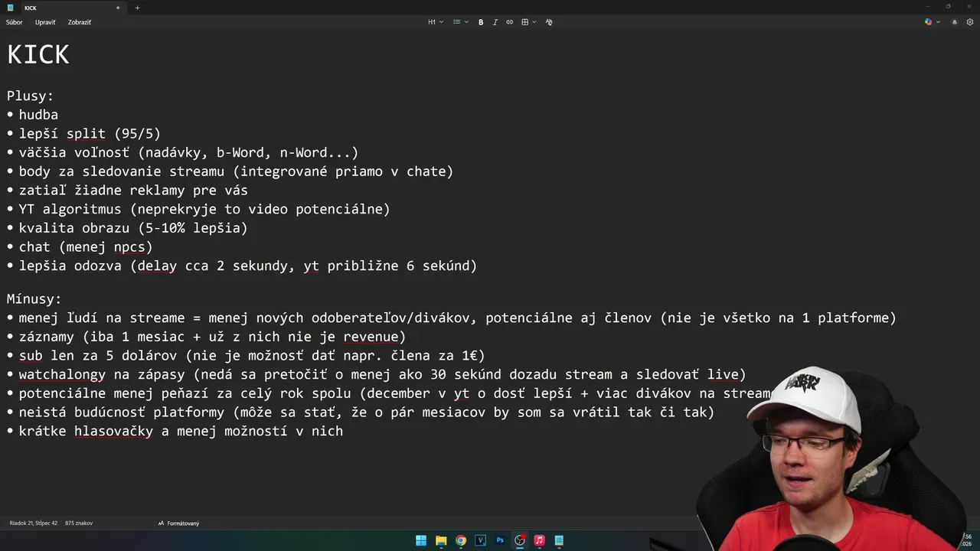Expand the Copilot dropdown chevron

pyautogui.click(x=938, y=22)
